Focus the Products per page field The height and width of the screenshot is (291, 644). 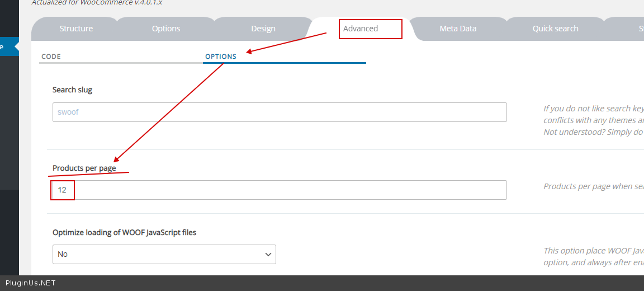pos(280,190)
